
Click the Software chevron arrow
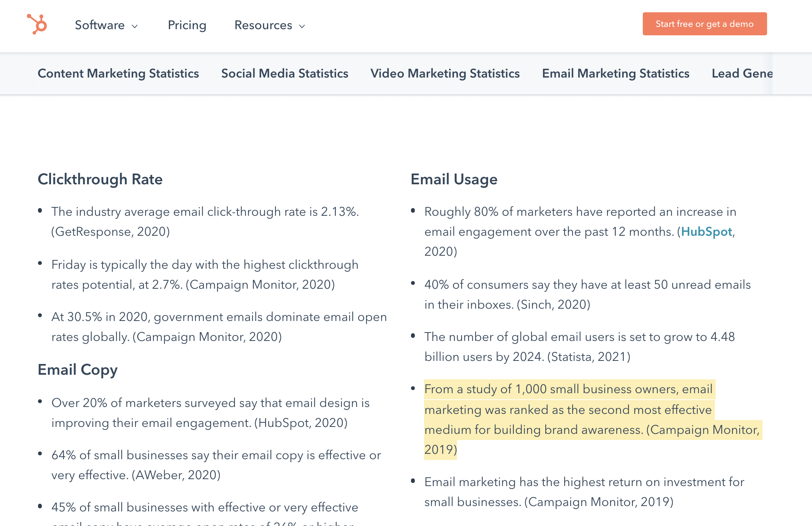coord(134,27)
